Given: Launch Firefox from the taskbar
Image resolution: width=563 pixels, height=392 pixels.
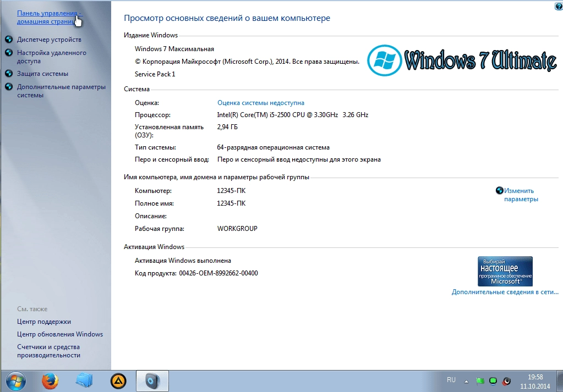Looking at the screenshot, I should 50,381.
